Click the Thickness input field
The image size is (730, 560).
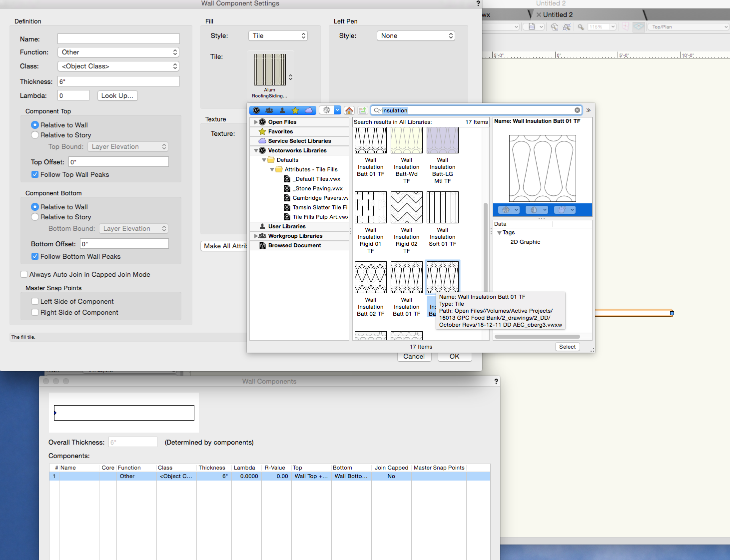pyautogui.click(x=118, y=81)
